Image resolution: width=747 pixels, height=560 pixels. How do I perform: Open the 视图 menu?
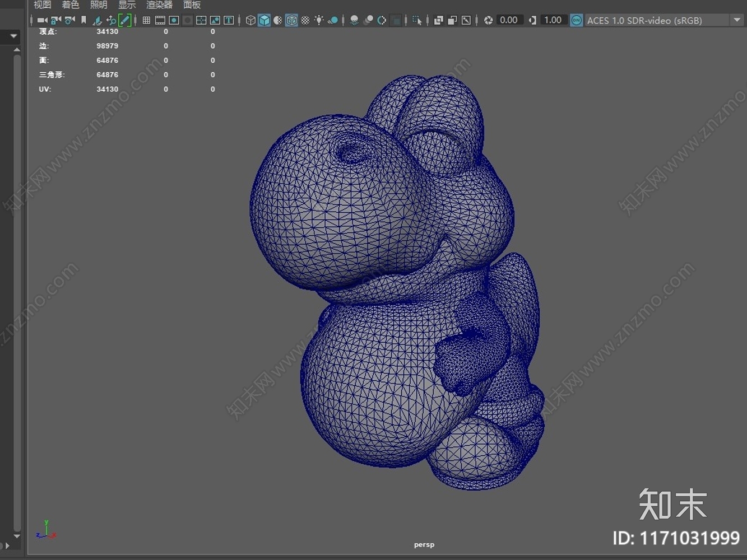point(42,5)
